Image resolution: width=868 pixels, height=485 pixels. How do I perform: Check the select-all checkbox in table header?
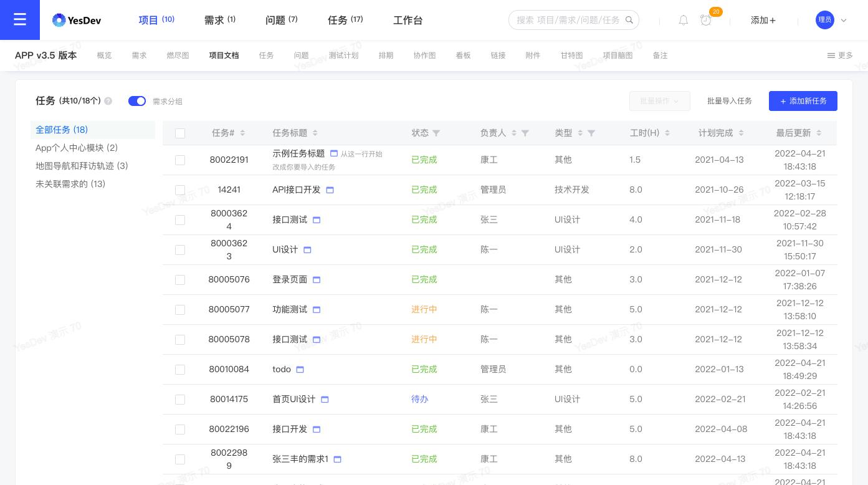coord(180,133)
